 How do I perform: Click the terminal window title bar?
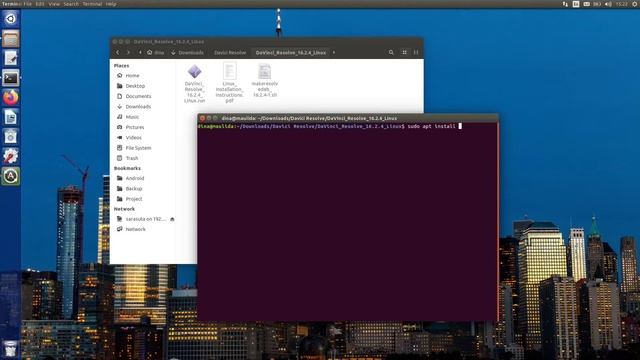coord(347,118)
